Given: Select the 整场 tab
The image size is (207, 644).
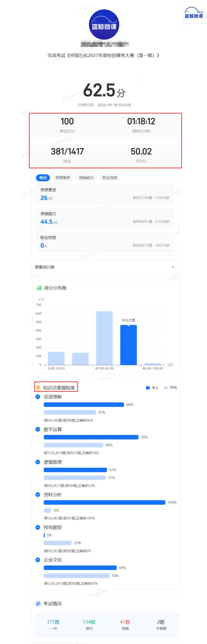Looking at the screenshot, I should click(43, 178).
